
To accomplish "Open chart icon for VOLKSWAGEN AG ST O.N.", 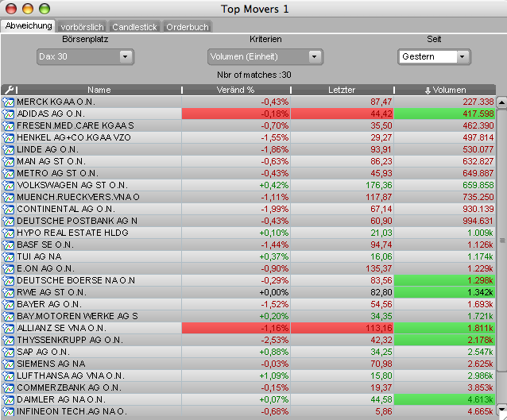I will [9, 186].
